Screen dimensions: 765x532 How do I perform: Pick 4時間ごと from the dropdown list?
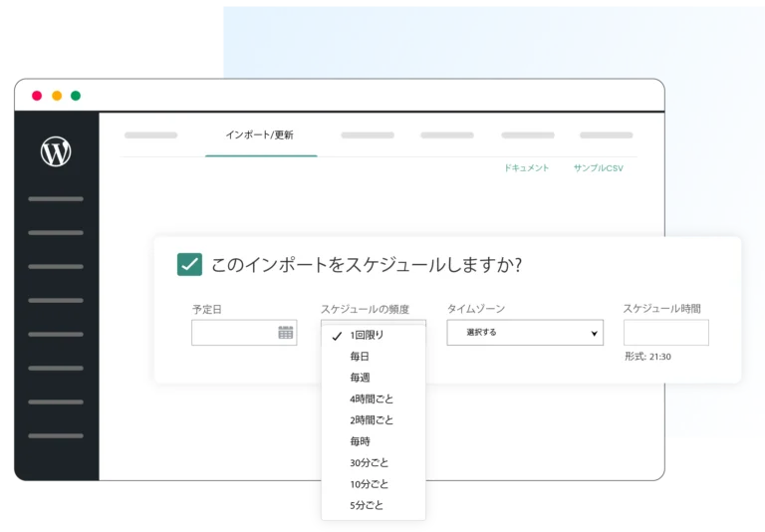pos(372,399)
